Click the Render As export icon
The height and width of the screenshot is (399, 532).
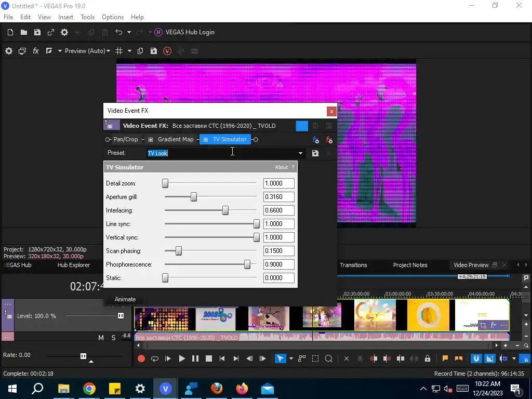[x=51, y=32]
